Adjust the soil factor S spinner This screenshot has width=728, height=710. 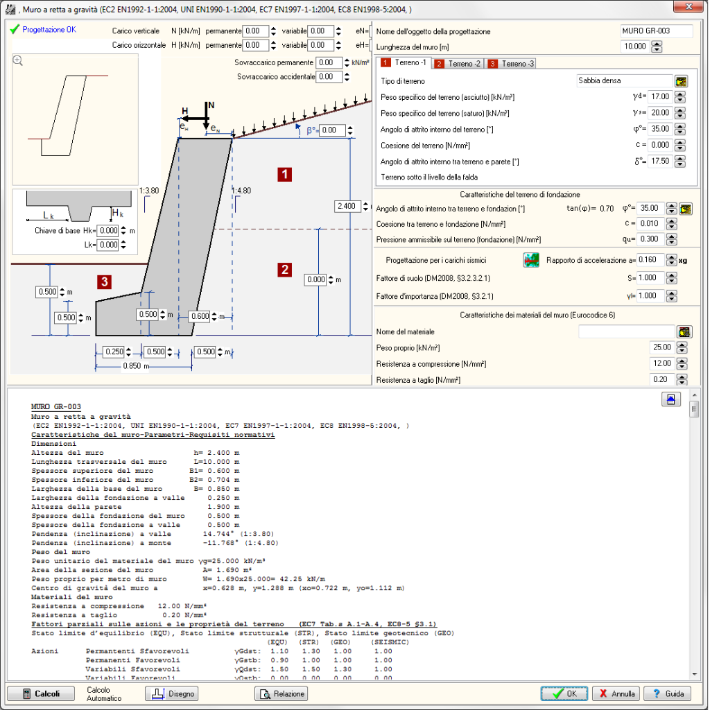tap(671, 278)
